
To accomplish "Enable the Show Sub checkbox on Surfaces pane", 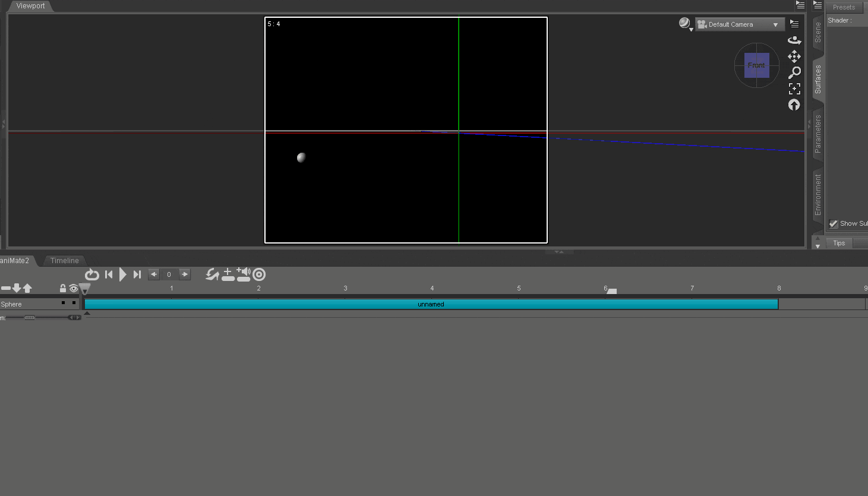I will point(834,224).
